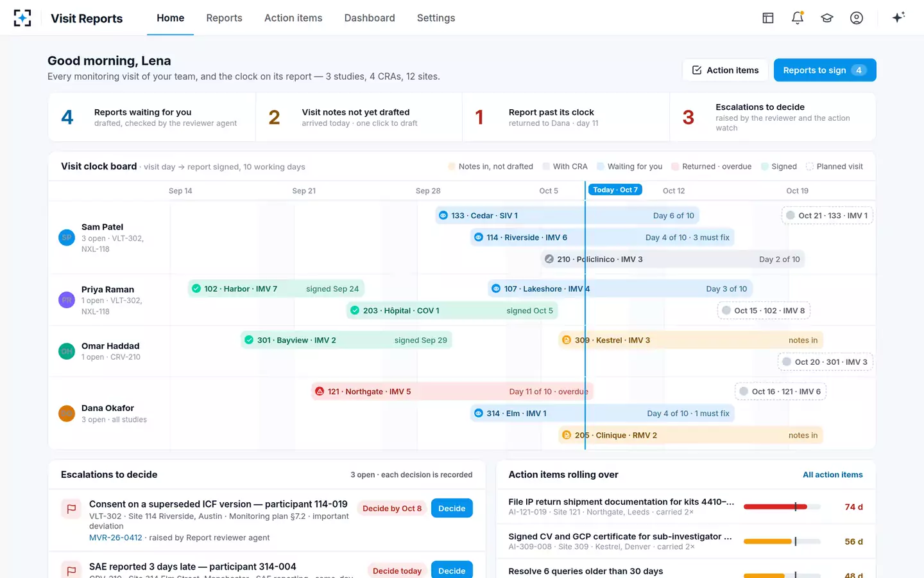The width and height of the screenshot is (924, 578).
Task: Open the Action items navigation tab
Action: click(x=293, y=18)
